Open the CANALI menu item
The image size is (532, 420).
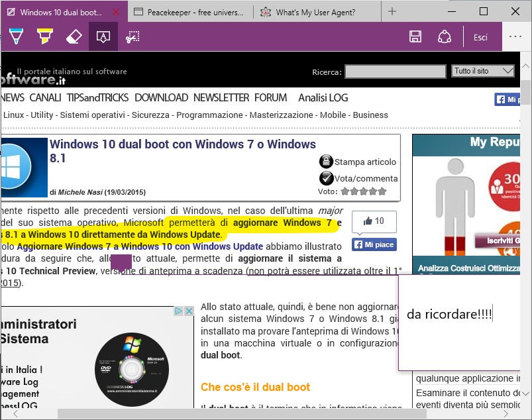coord(45,97)
